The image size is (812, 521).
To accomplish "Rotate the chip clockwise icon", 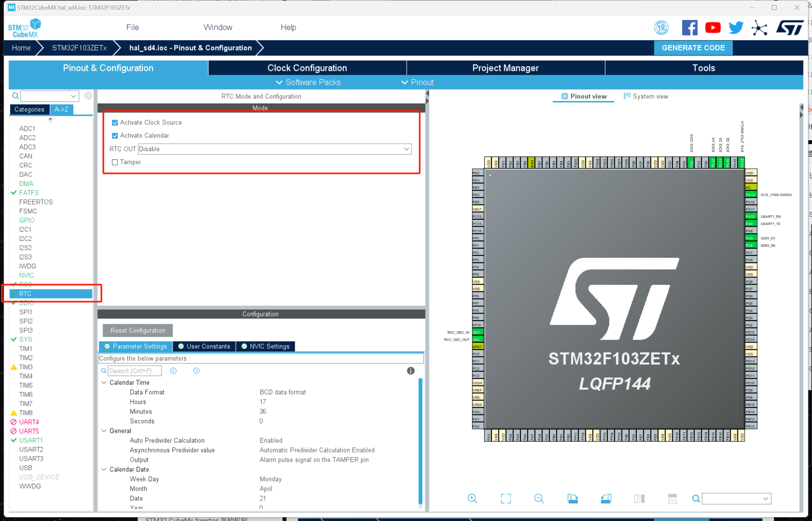I will coord(572,498).
